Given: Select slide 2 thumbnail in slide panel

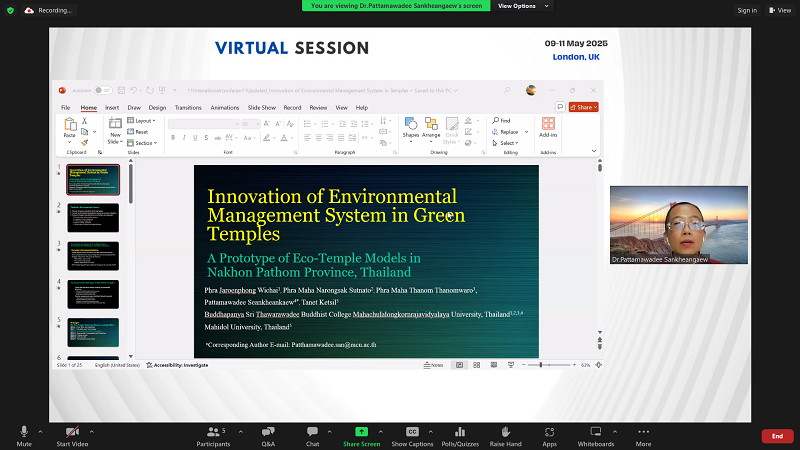Looking at the screenshot, I should pos(93,217).
